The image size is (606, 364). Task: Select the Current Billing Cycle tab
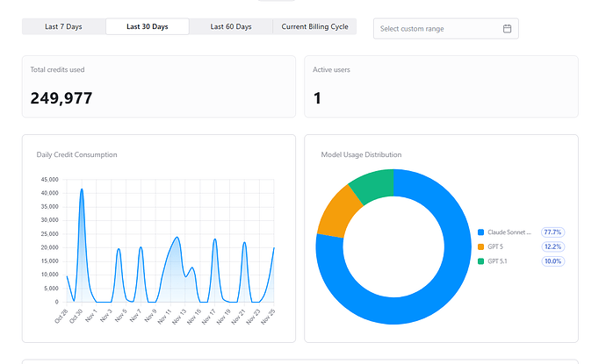[314, 26]
